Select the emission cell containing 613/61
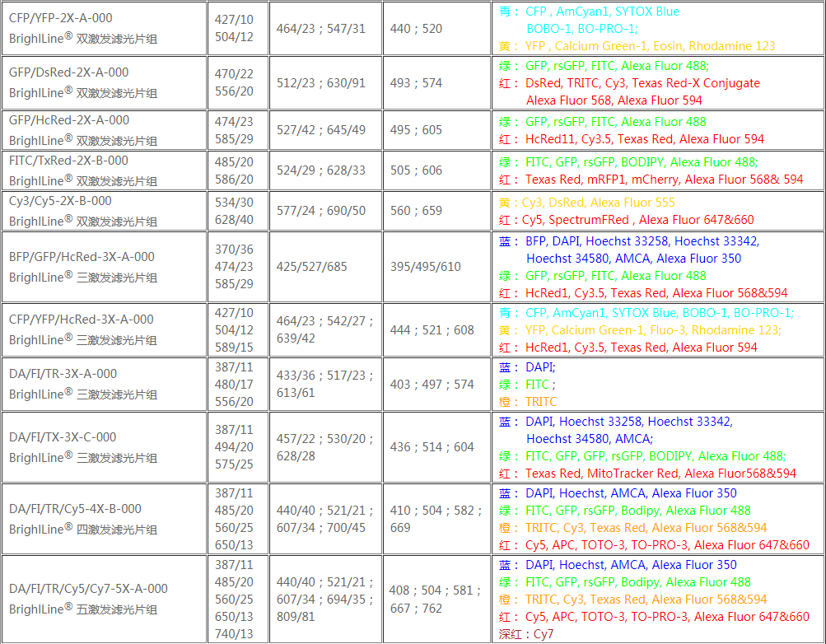This screenshot has height=644, width=826. pos(325,385)
